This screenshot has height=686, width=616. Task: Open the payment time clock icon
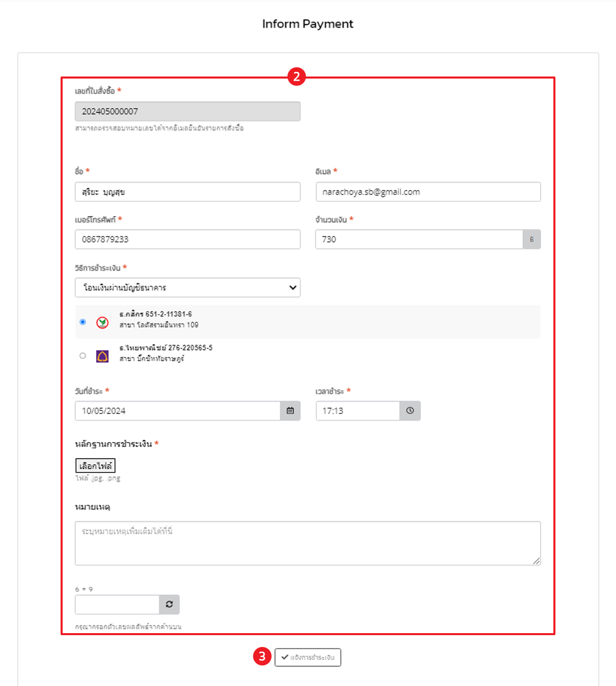coord(410,411)
